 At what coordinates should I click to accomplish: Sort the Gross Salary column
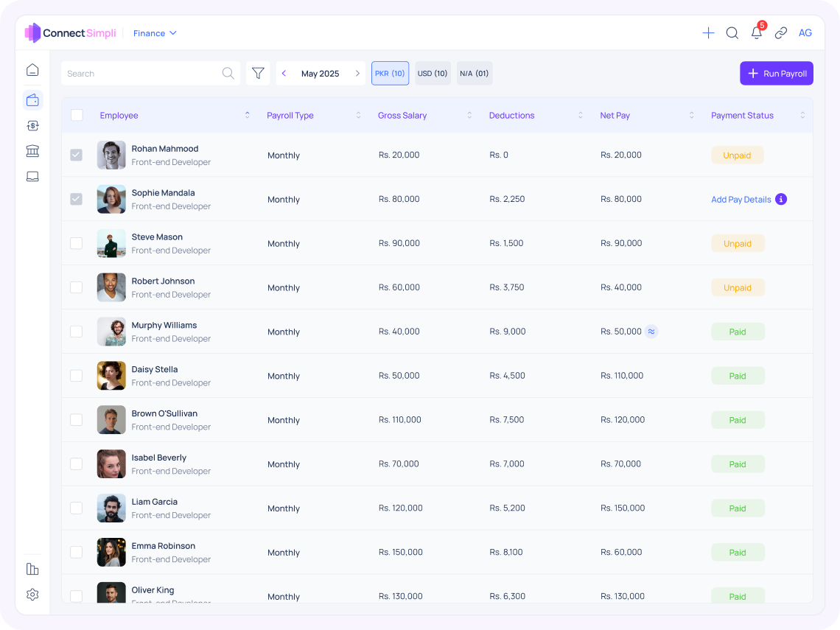click(x=469, y=115)
